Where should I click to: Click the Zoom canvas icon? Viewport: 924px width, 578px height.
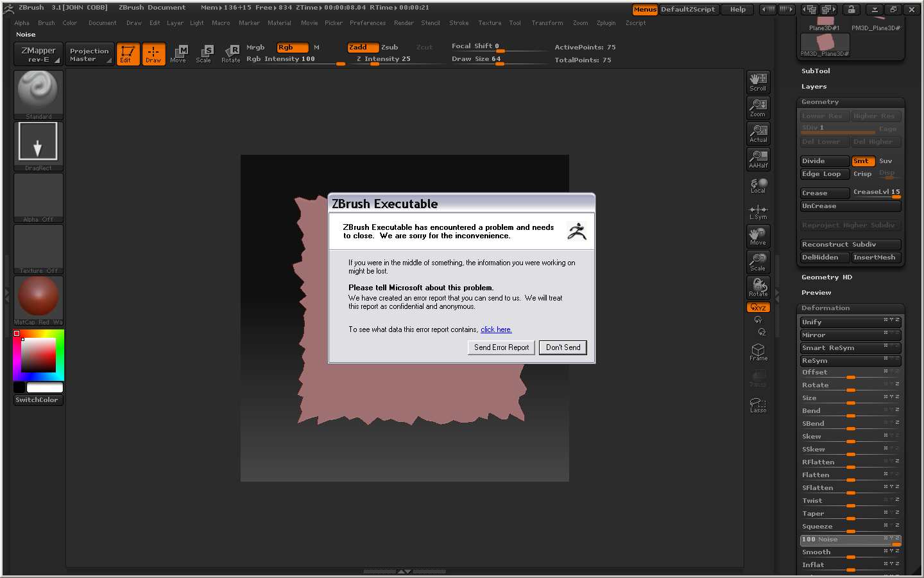coord(758,108)
